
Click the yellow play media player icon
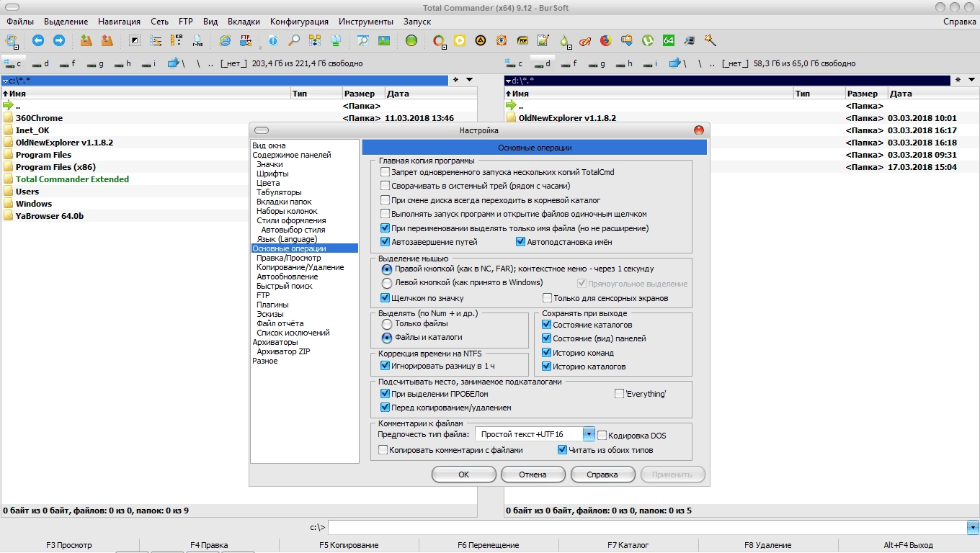(459, 40)
